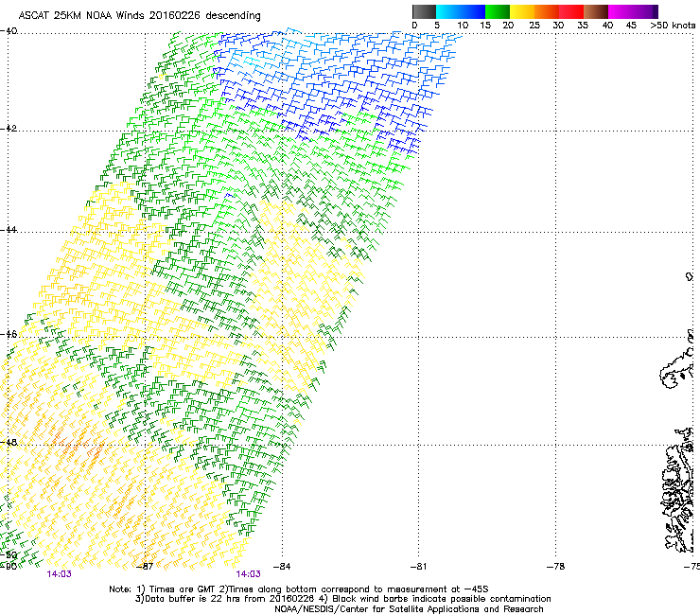Viewport: 700px width, 615px height.
Task: Click the -40 latitude axis label
Action: [9, 31]
